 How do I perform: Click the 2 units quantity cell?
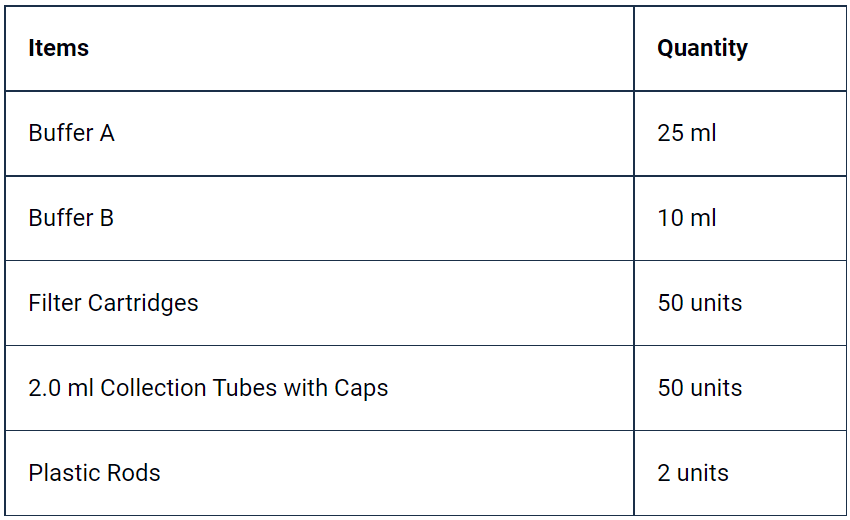tap(740, 473)
